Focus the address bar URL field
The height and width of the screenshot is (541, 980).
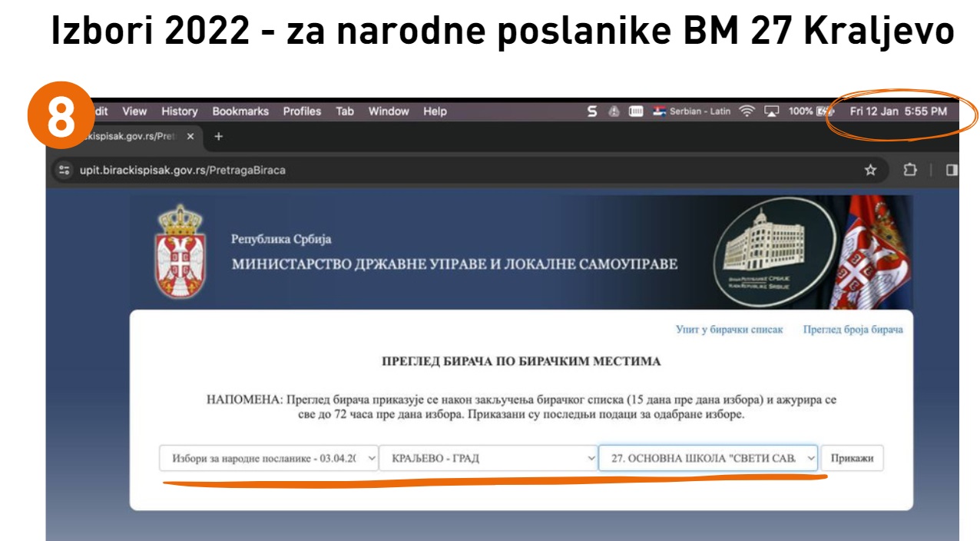pos(183,170)
